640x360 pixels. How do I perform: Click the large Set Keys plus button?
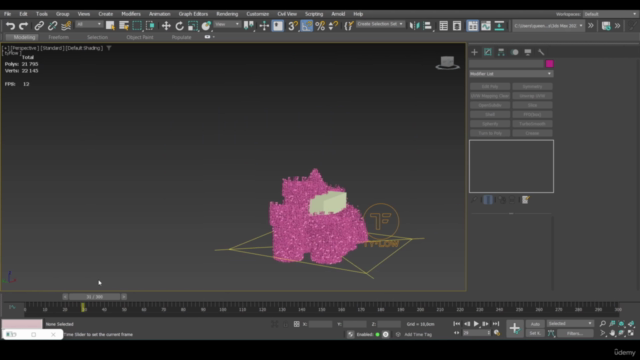click(514, 328)
